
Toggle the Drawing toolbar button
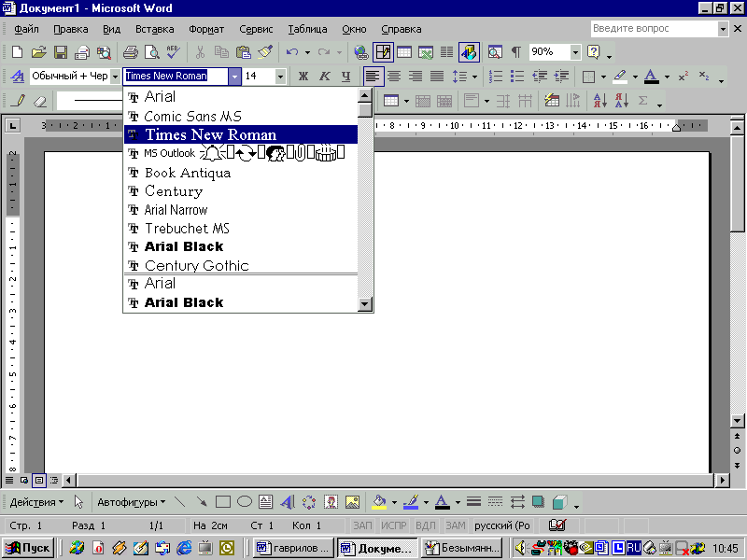[x=469, y=52]
